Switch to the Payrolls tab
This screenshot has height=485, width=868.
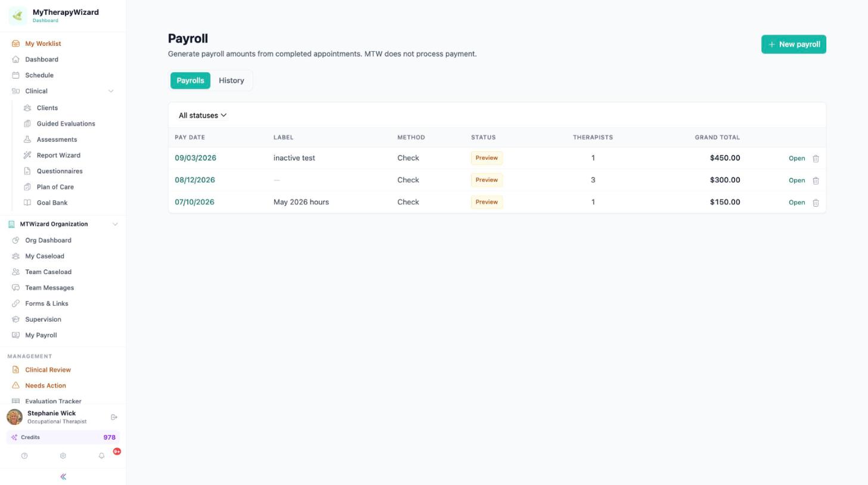[190, 80]
